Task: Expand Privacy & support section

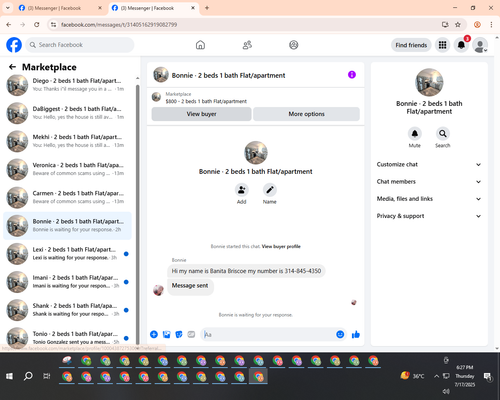Action: pyautogui.click(x=429, y=216)
